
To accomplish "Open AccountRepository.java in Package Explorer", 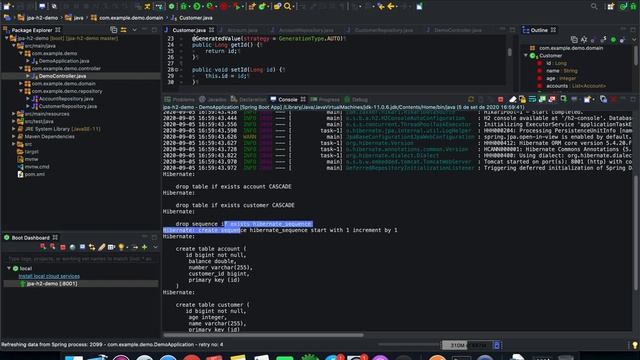I will (66, 99).
